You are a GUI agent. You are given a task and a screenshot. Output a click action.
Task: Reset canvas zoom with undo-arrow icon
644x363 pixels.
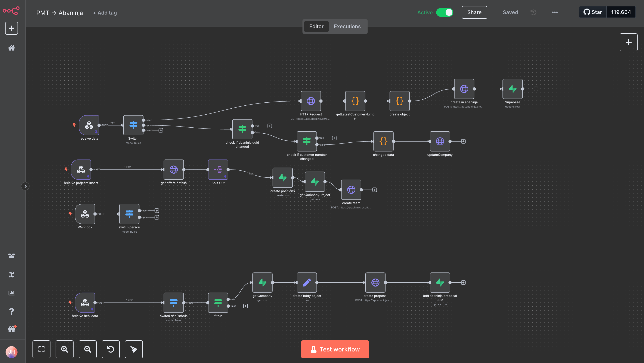111,349
